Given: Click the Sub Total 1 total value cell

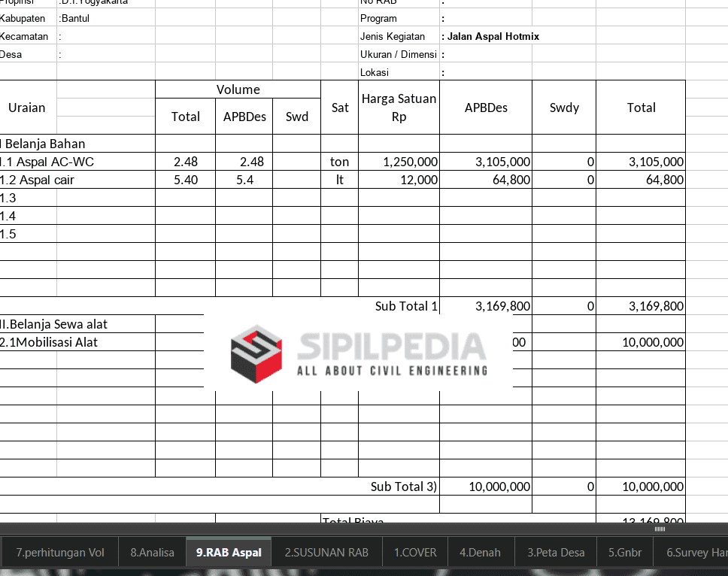Looking at the screenshot, I should coord(641,306).
